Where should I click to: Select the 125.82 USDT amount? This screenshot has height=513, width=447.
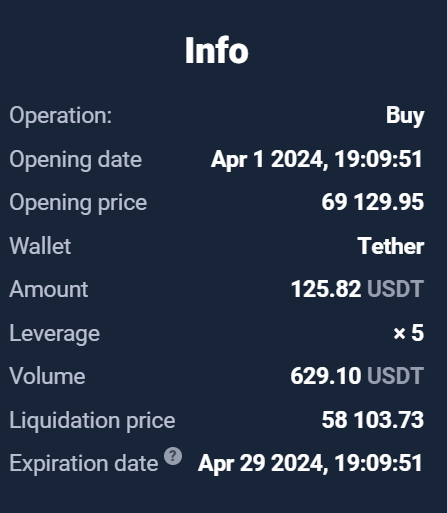click(357, 289)
